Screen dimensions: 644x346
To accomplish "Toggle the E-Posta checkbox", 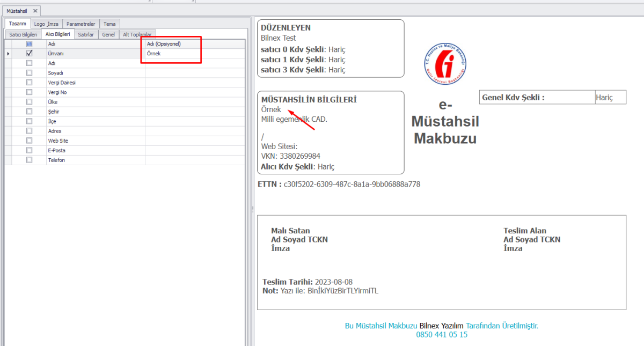I will pyautogui.click(x=30, y=150).
